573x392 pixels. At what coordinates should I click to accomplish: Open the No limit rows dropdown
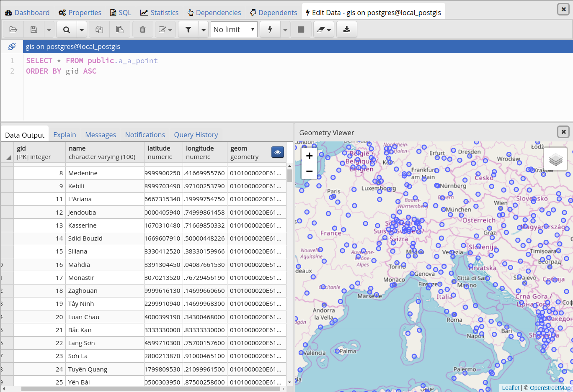click(234, 30)
